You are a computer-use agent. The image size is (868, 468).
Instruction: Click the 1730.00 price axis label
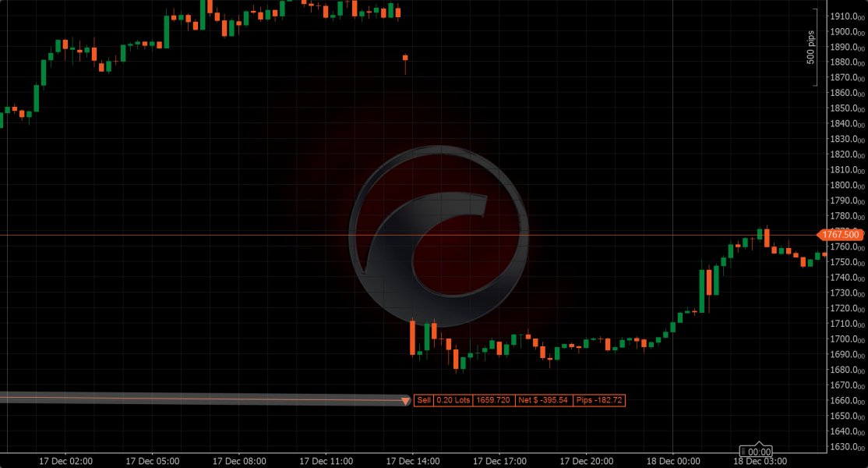point(847,293)
